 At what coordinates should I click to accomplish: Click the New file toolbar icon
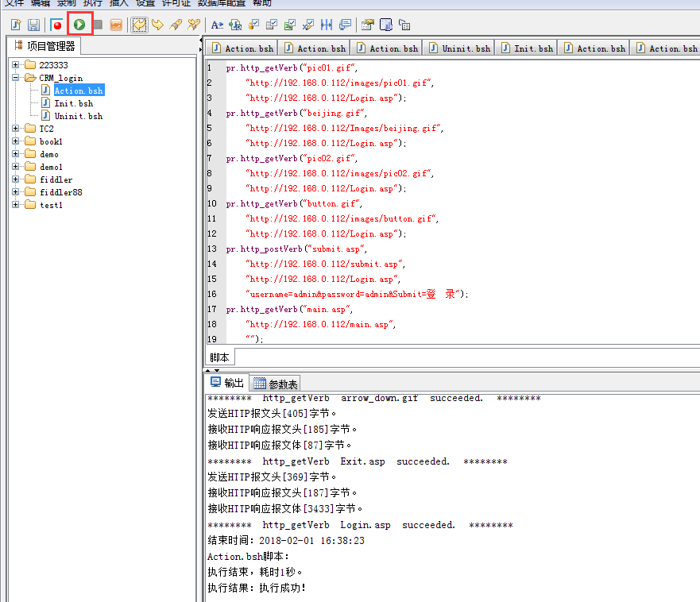[x=15, y=25]
